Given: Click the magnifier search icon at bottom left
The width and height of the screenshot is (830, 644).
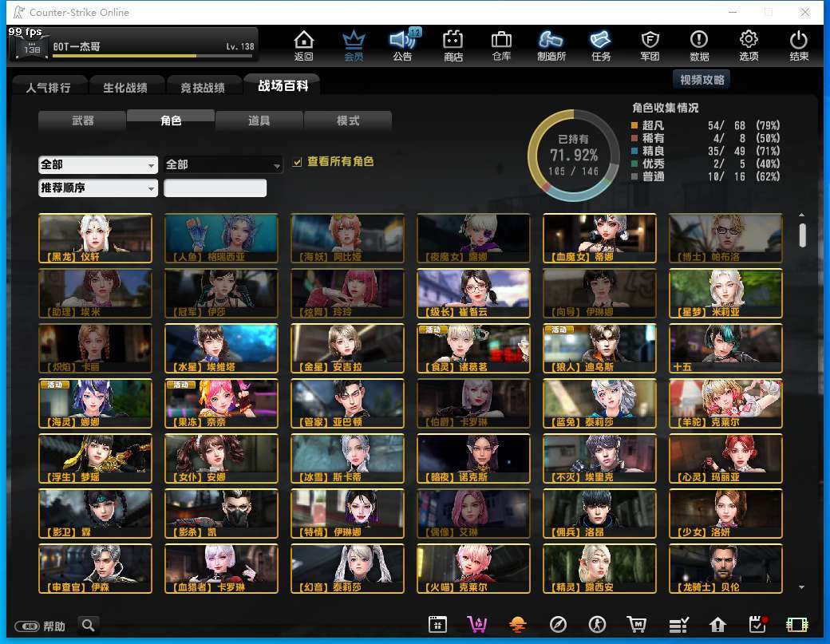Looking at the screenshot, I should [x=89, y=626].
